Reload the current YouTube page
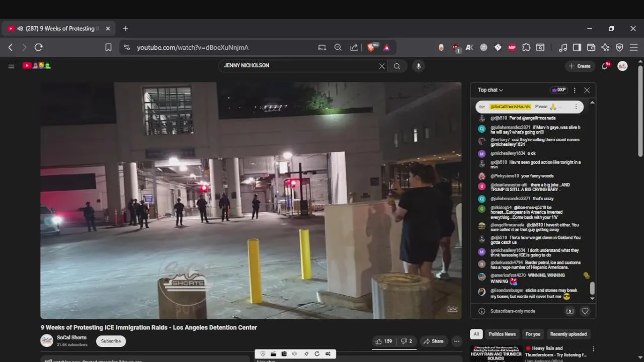This screenshot has height=362, width=644. click(38, 47)
